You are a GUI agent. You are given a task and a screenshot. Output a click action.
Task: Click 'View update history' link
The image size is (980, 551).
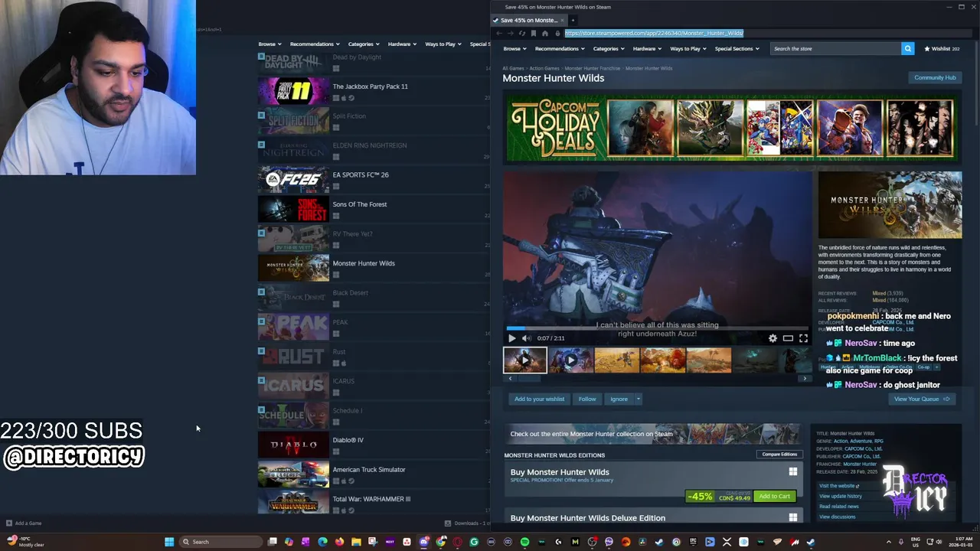pyautogui.click(x=841, y=496)
